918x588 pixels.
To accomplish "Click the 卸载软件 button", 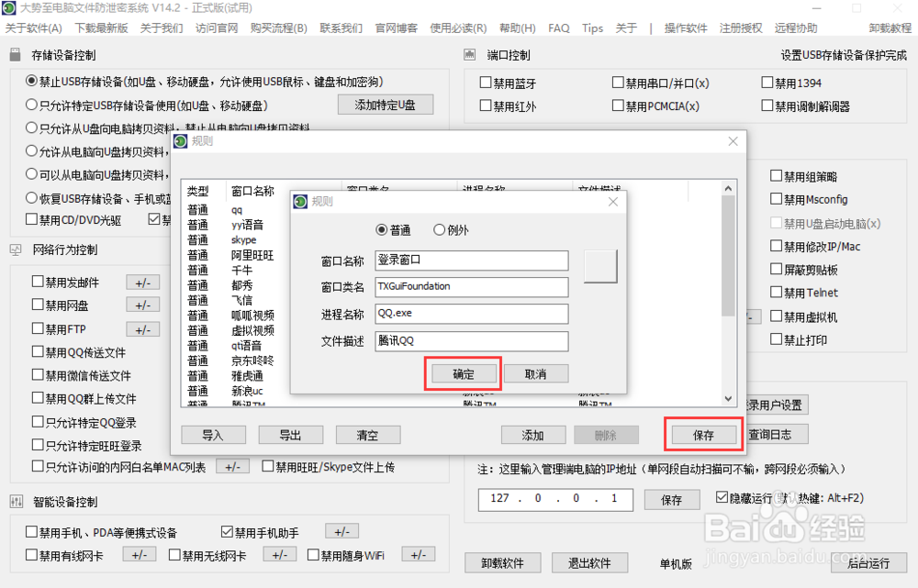I will click(x=502, y=563).
